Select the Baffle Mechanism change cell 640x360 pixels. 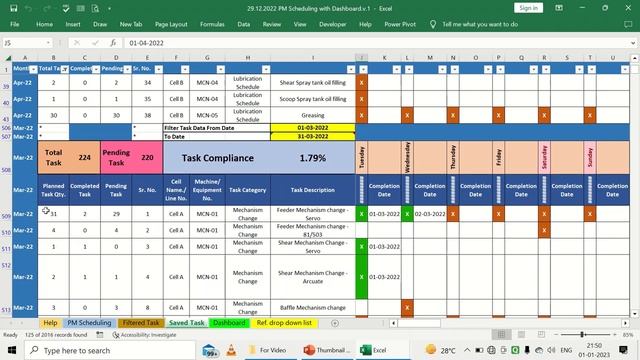point(313,308)
